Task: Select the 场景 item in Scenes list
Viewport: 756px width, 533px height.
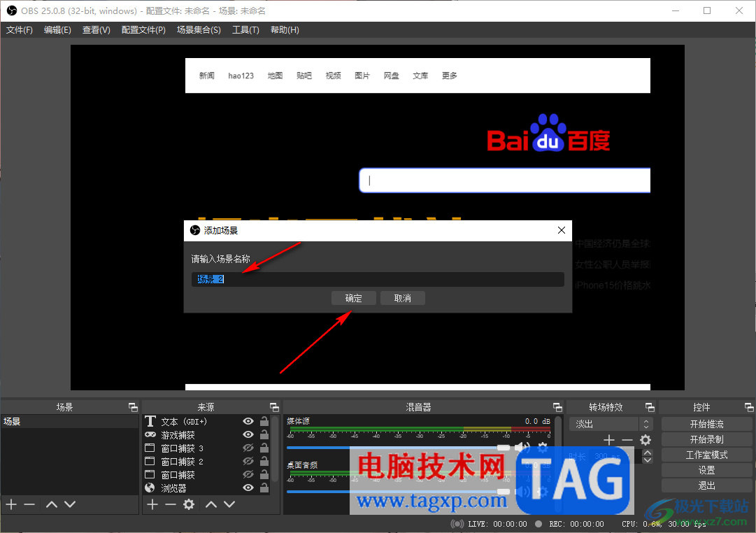Action: tap(69, 421)
